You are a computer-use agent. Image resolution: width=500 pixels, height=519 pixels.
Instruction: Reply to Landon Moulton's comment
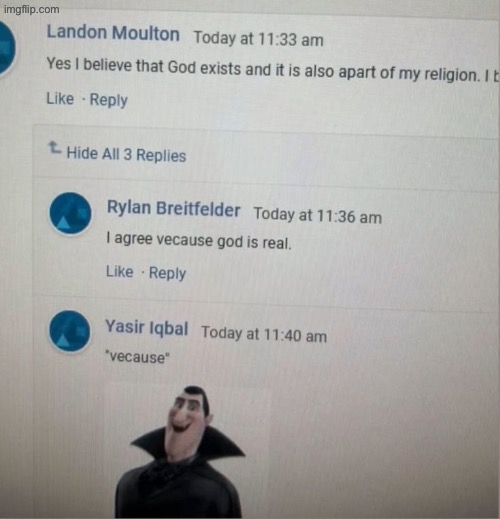109,100
